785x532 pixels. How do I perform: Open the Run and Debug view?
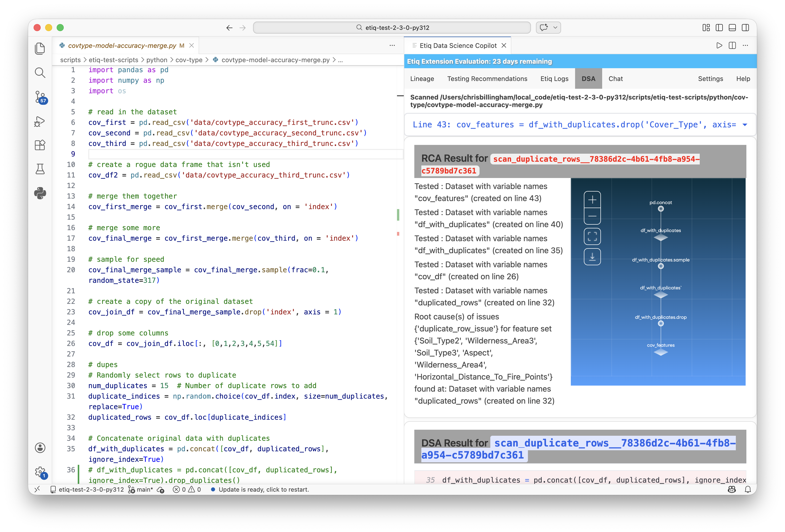40,121
